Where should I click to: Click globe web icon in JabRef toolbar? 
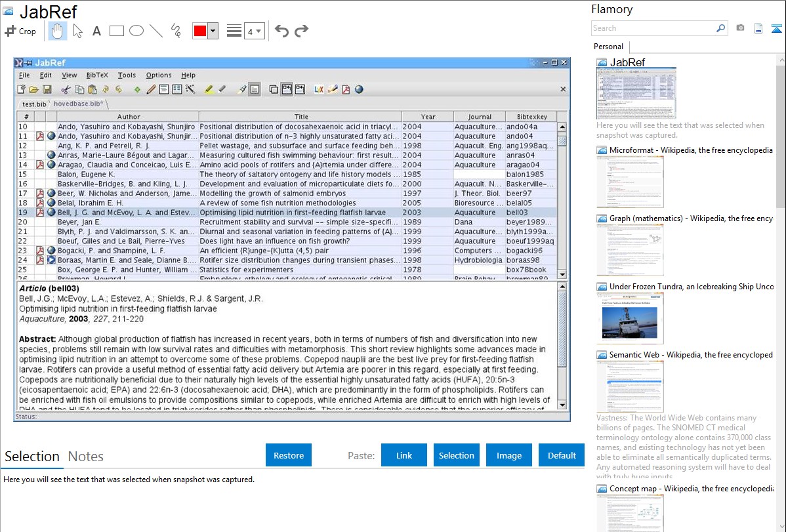point(359,89)
